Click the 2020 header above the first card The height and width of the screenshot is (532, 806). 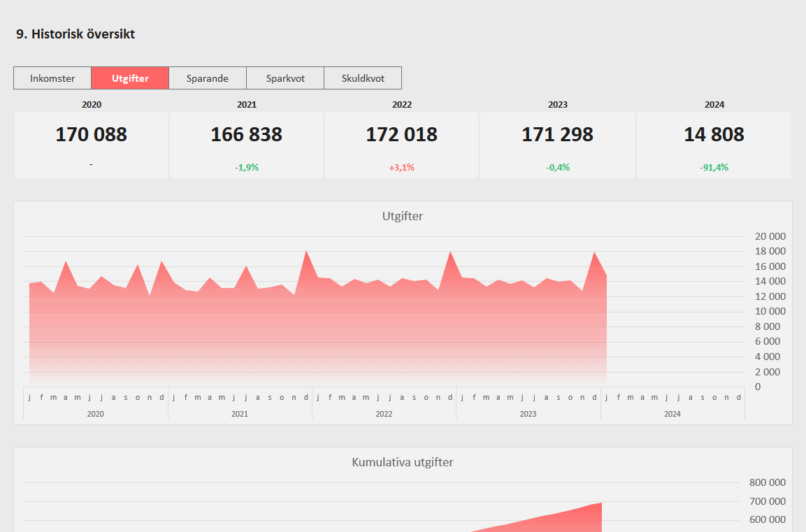(x=92, y=104)
